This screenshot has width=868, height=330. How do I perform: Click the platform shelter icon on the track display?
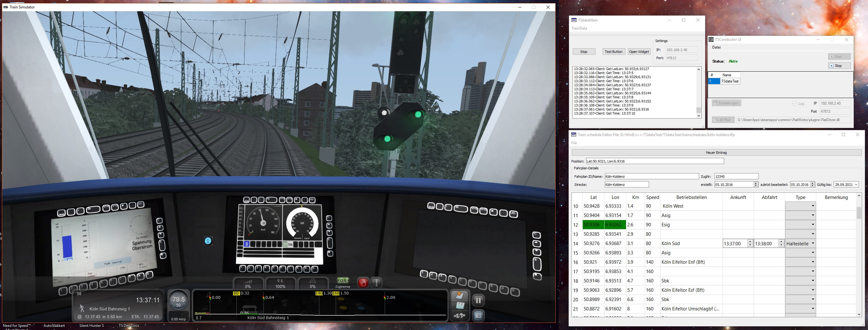tap(250, 309)
